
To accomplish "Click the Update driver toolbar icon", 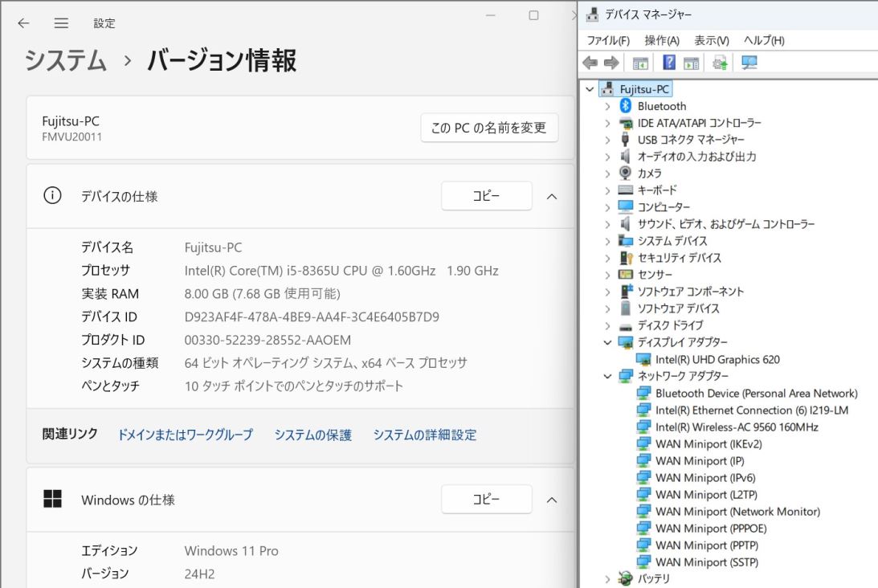I will (x=720, y=63).
